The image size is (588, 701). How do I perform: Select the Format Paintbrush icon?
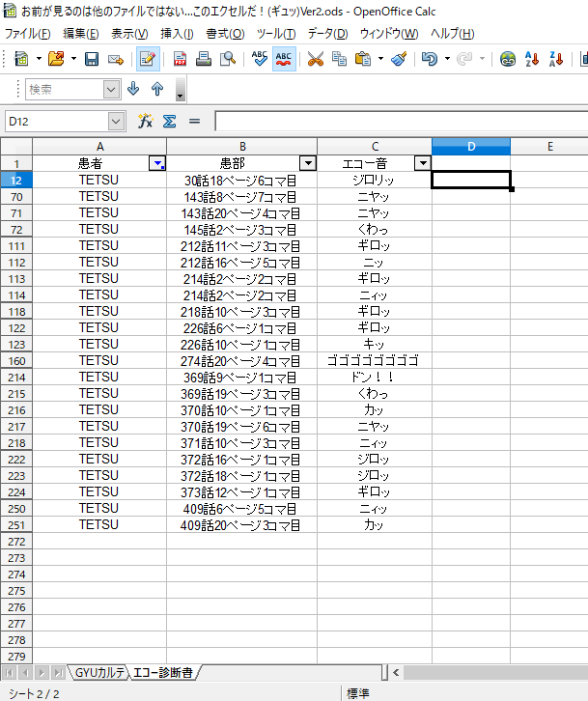click(x=399, y=59)
